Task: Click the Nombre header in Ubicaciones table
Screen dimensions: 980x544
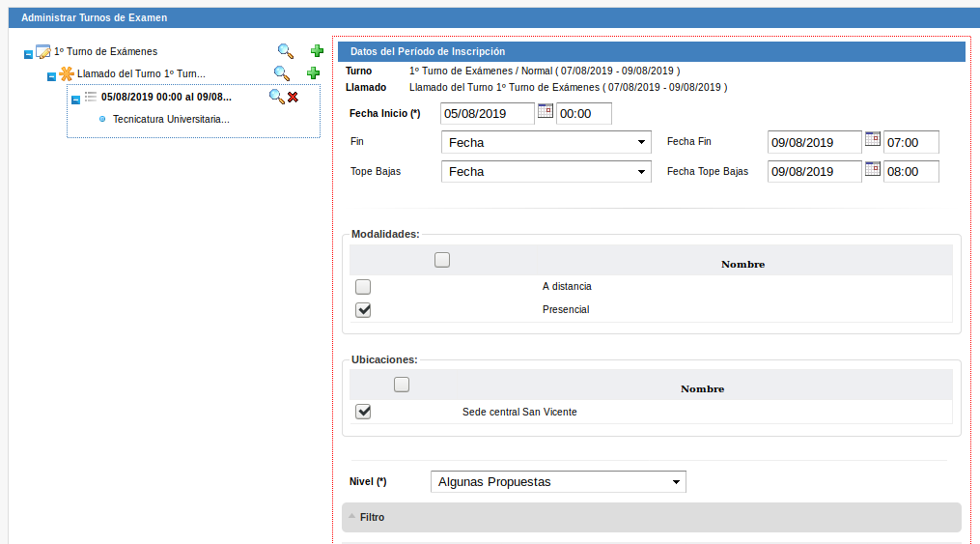Action: pyautogui.click(x=703, y=389)
